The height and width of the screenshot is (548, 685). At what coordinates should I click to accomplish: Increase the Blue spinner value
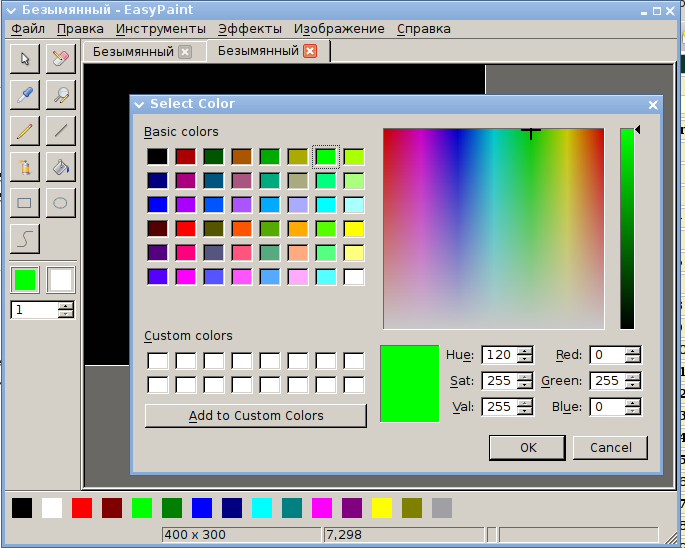pos(632,402)
